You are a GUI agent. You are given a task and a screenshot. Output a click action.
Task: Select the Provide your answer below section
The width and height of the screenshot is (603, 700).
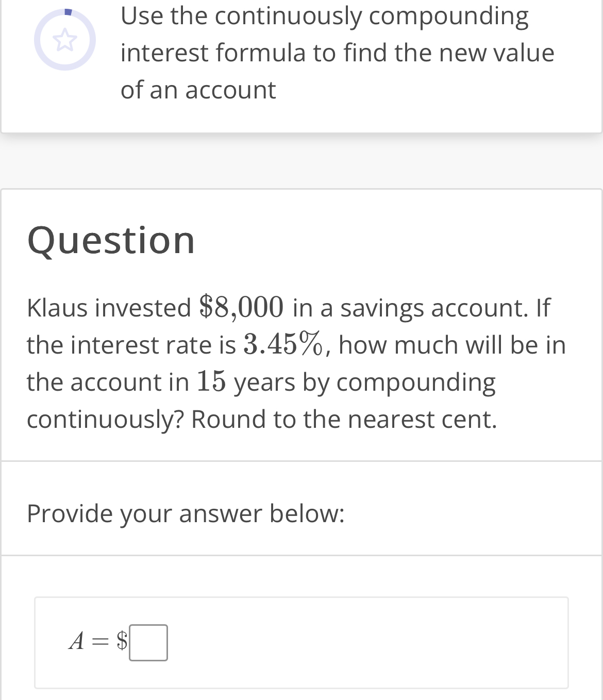[186, 513]
